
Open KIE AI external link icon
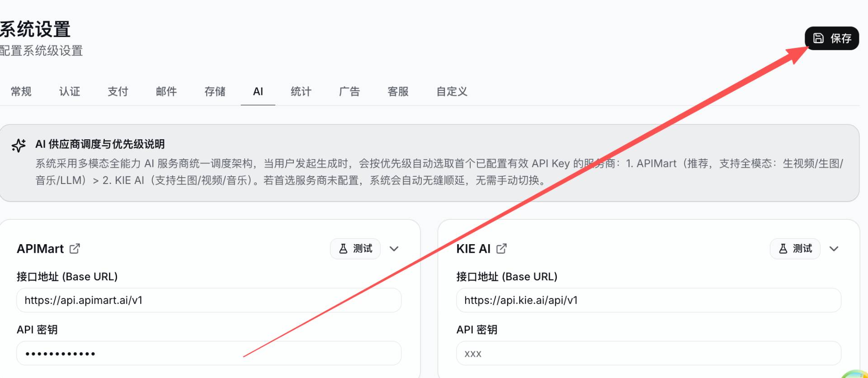click(x=501, y=249)
